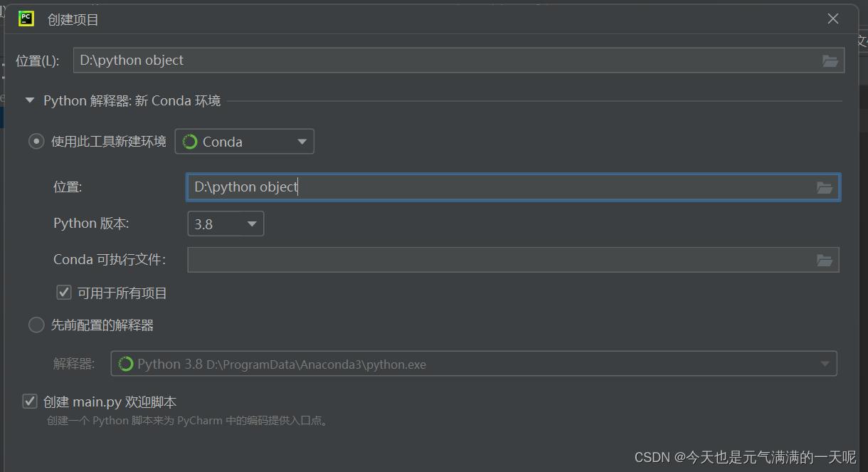
Task: Click the environment 位置 path input field
Action: (x=513, y=187)
